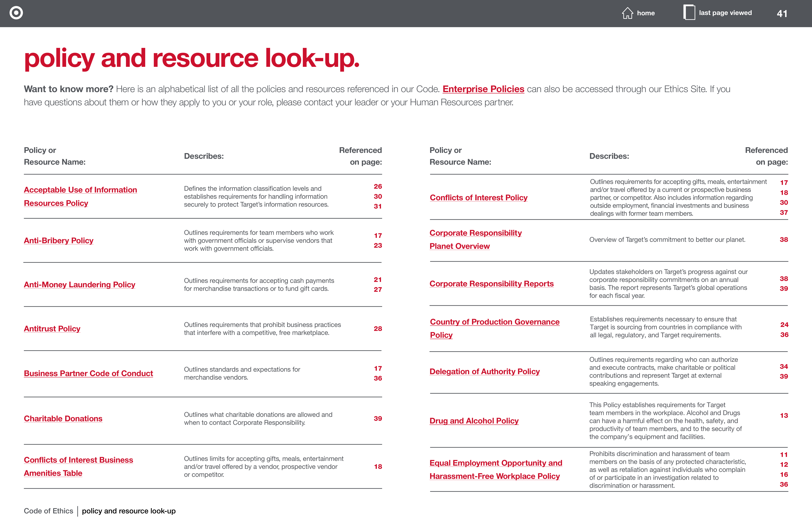Return using last page viewed text

click(x=725, y=13)
